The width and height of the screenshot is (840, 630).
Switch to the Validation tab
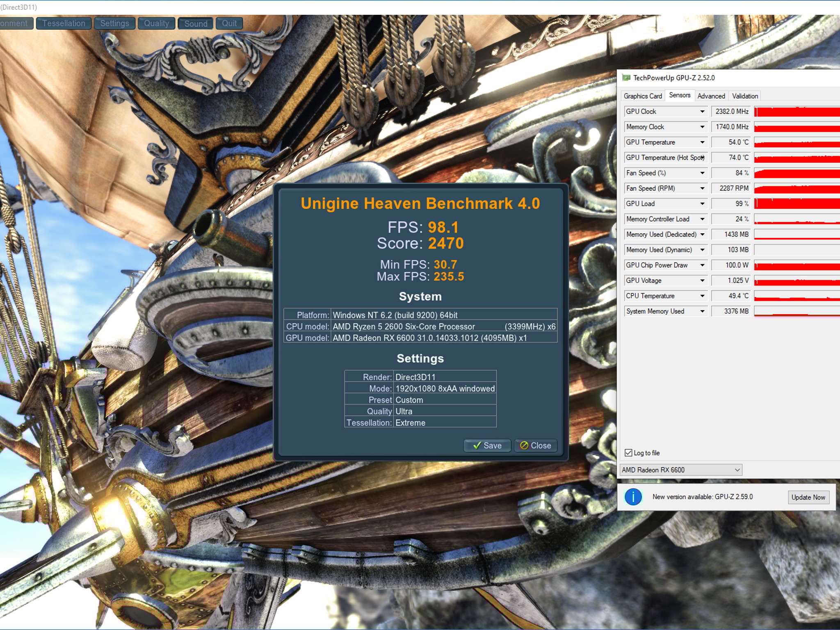pos(745,96)
